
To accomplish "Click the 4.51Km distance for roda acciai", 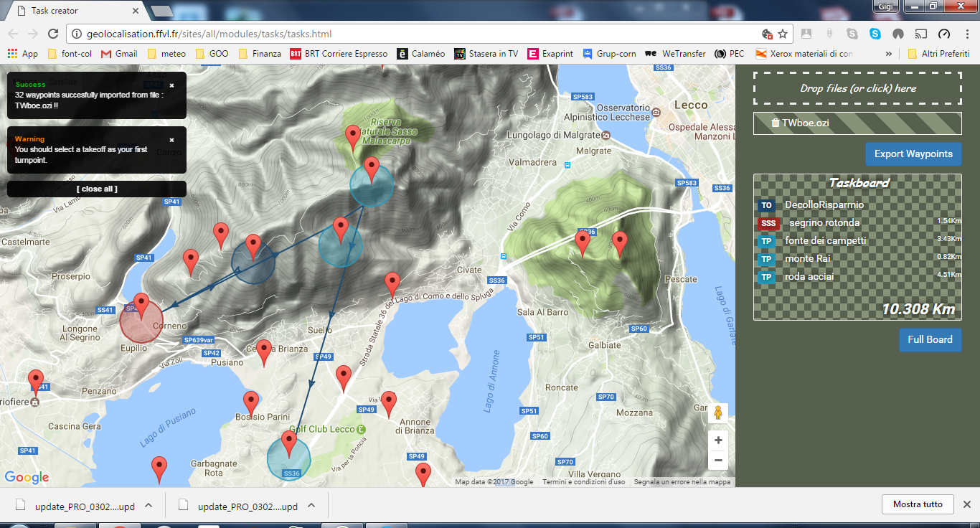I will (x=948, y=274).
